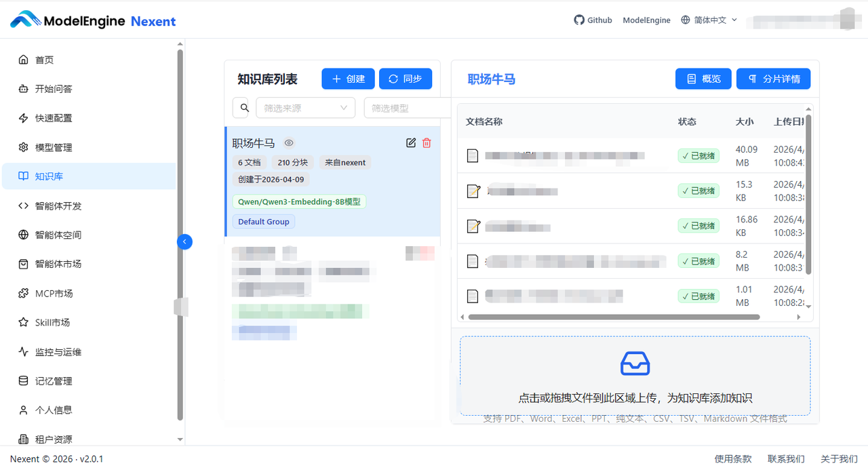
Task: Click the code brackets icon beside 智能体开发
Action: [24, 205]
